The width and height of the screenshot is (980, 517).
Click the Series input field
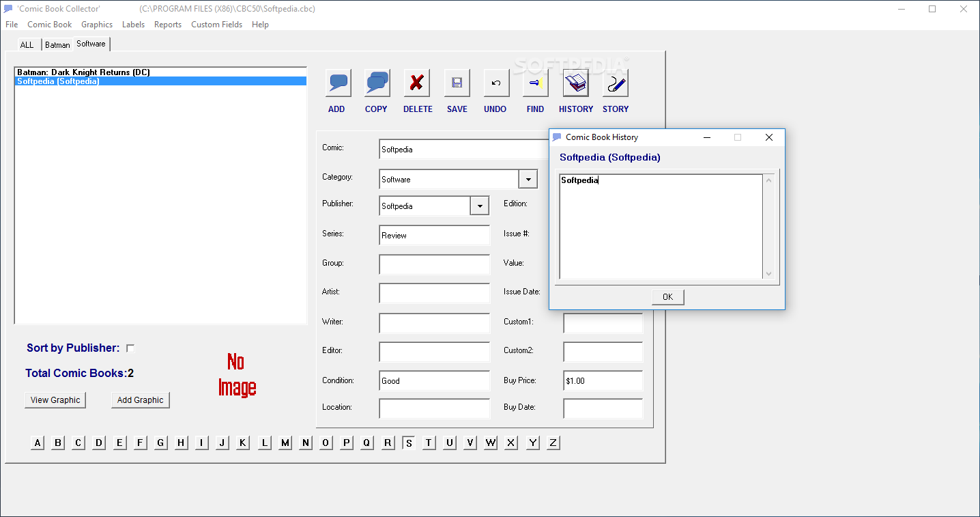(435, 235)
